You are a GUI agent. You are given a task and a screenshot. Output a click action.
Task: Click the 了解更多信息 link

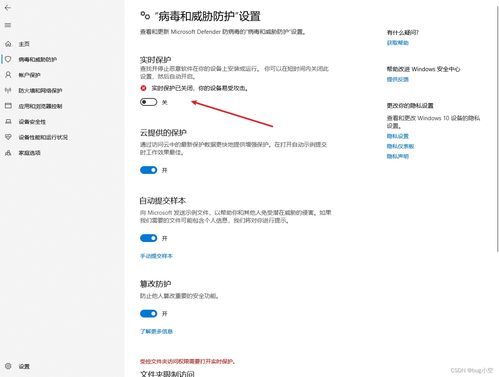tap(156, 331)
